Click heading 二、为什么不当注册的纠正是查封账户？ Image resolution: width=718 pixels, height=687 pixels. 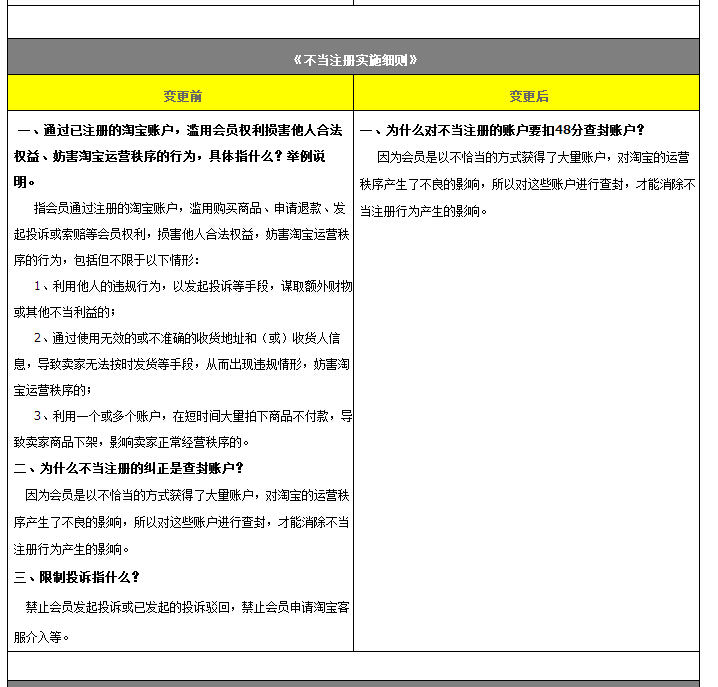129,469
